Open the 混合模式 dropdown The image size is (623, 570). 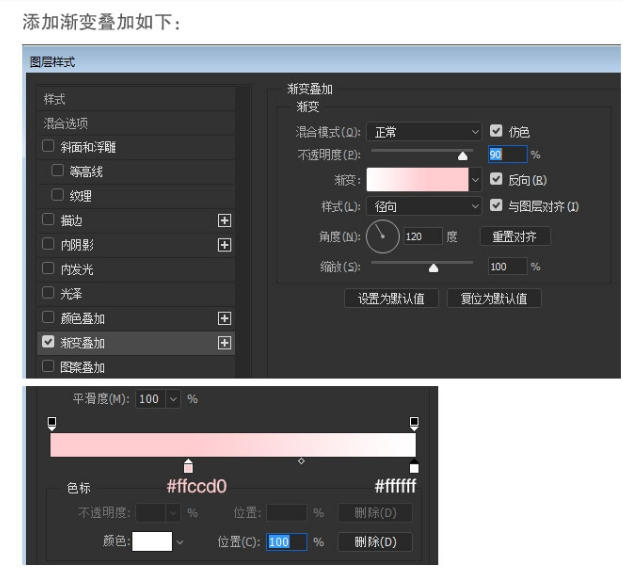(x=424, y=131)
